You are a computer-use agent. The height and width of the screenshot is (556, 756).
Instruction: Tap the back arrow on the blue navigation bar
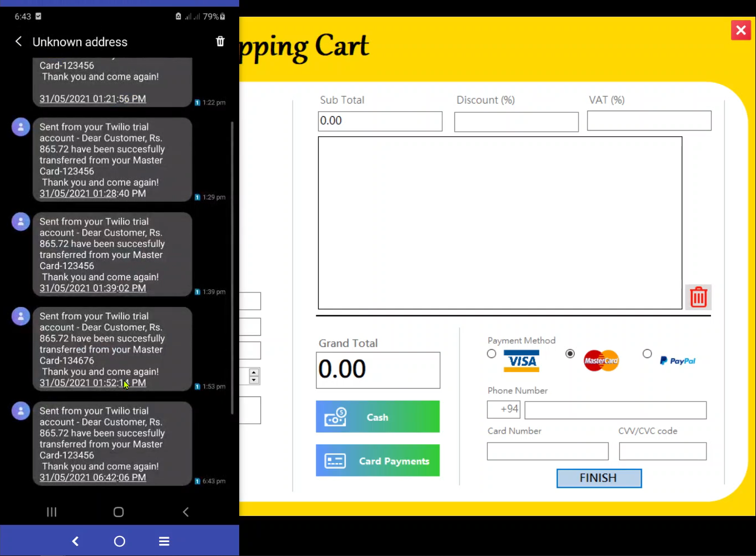point(75,540)
